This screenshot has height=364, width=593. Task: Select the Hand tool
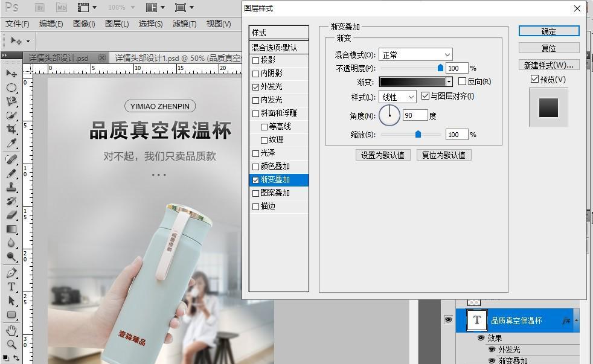(x=11, y=330)
